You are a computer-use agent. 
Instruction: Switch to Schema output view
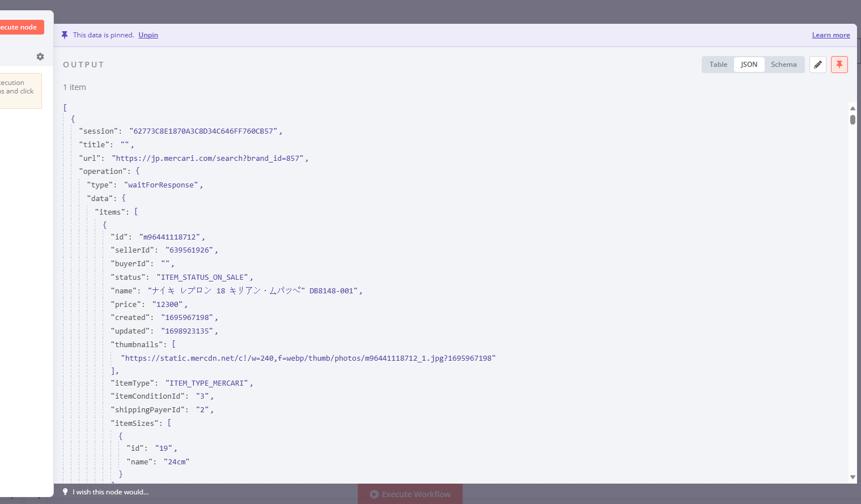click(784, 64)
